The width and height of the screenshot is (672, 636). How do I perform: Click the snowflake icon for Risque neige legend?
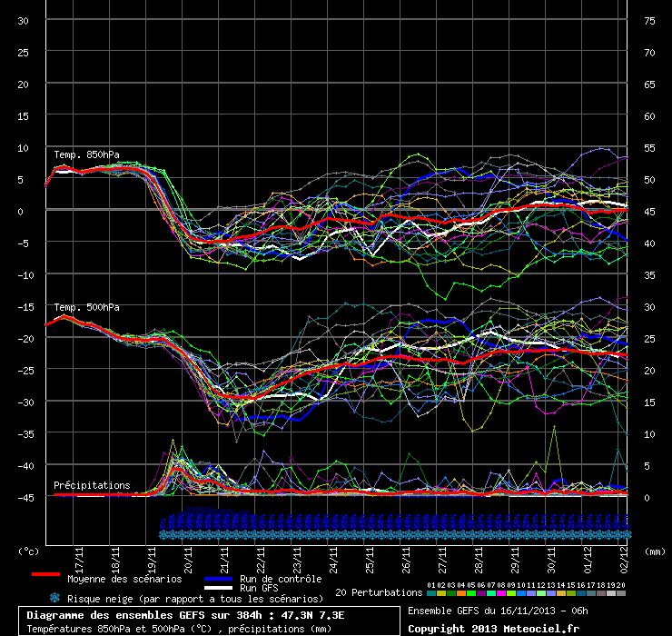(55, 598)
